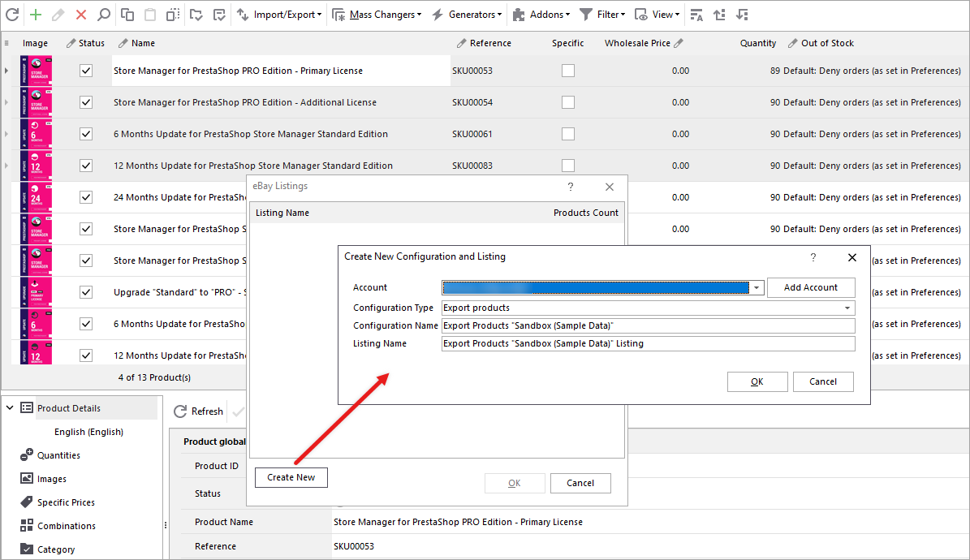Sort by the Reference column header

490,43
